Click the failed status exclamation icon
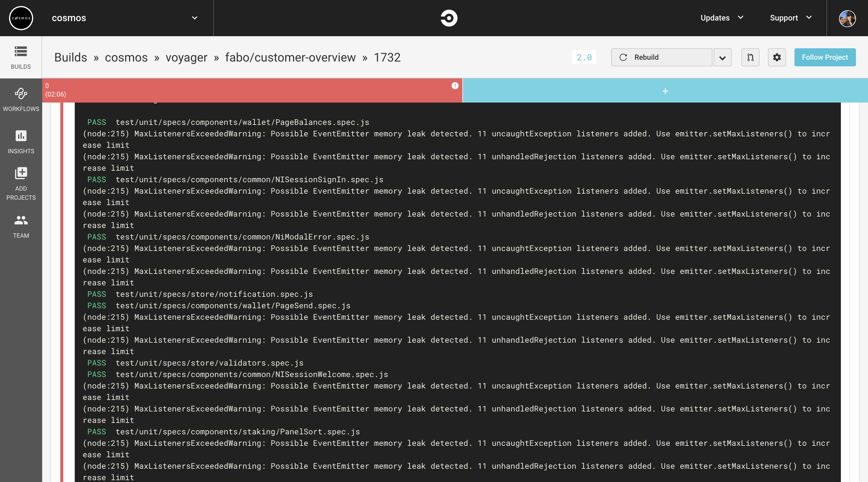The width and height of the screenshot is (868, 482). click(x=455, y=86)
